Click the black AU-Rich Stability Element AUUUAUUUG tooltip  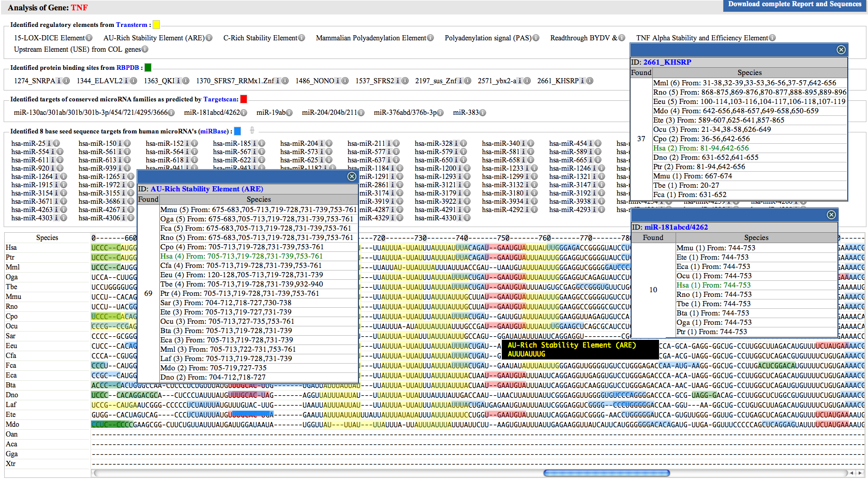(580, 349)
